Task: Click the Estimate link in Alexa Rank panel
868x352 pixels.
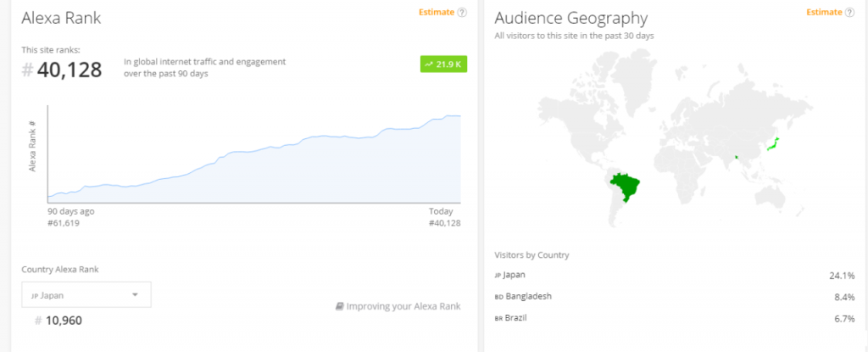Action: coord(437,13)
